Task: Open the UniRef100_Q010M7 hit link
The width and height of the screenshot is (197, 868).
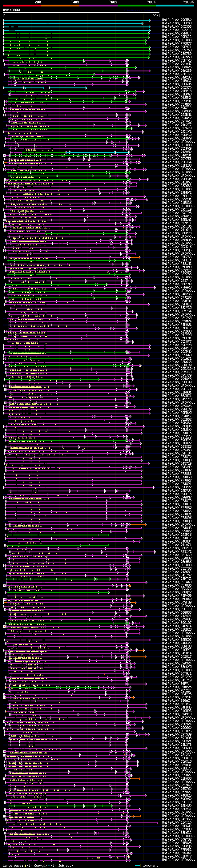Action: pos(177,64)
